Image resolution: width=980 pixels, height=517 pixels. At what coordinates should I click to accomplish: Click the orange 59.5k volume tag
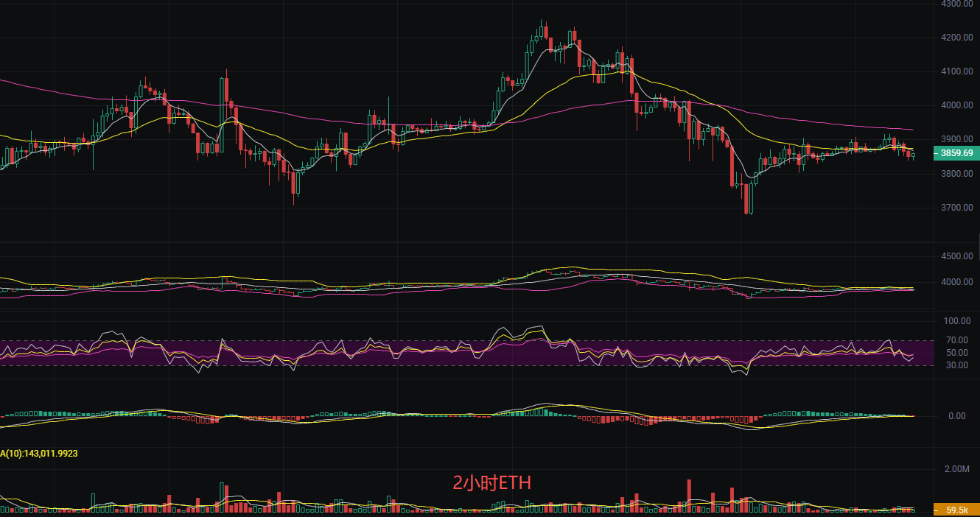(x=956, y=510)
